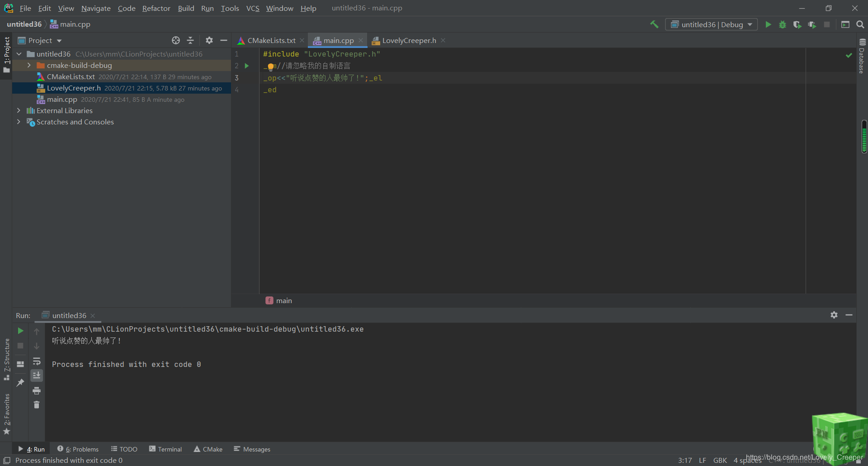The image size is (868, 466).
Task: Open the 6: Problems tool window
Action: [78, 449]
